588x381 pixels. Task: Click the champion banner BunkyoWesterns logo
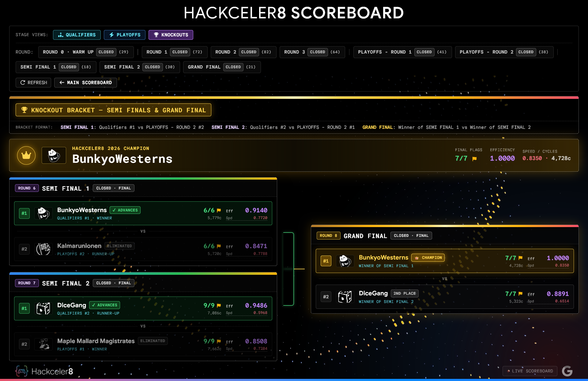point(54,155)
